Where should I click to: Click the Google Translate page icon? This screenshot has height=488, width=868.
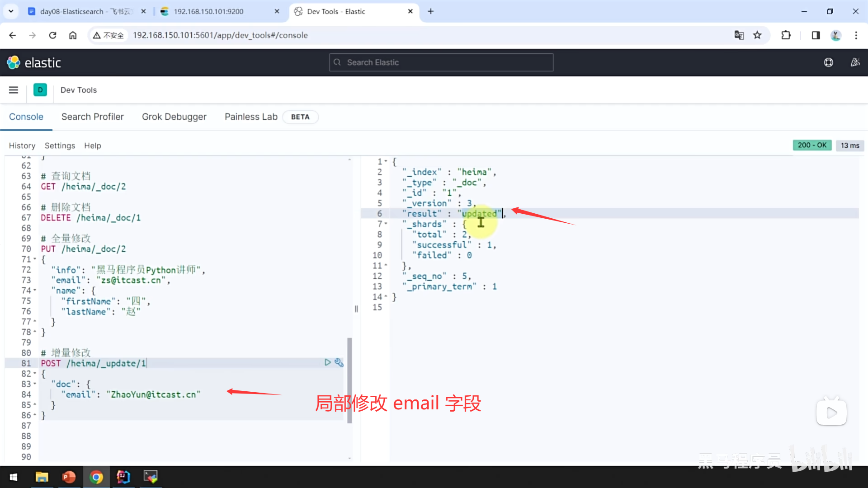[739, 35]
